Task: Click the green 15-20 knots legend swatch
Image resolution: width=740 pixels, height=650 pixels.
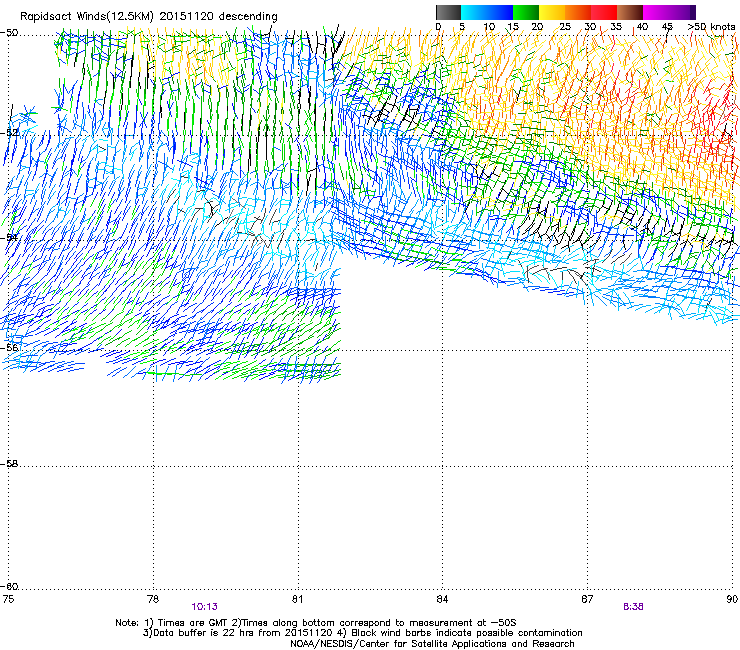Action: point(526,12)
